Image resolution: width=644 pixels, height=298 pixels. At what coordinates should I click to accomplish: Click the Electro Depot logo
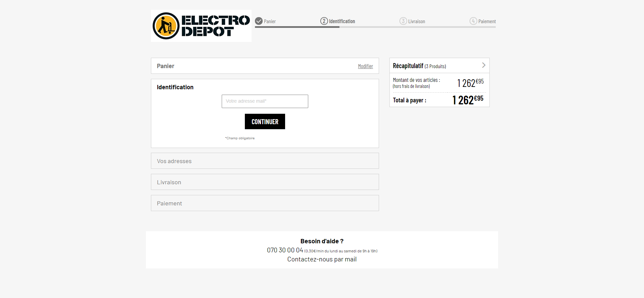201,26
